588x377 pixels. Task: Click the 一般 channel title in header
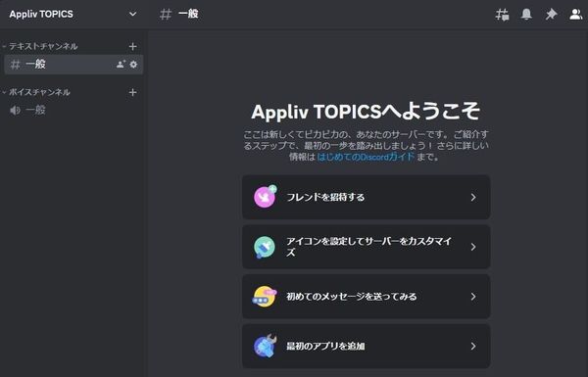188,15
